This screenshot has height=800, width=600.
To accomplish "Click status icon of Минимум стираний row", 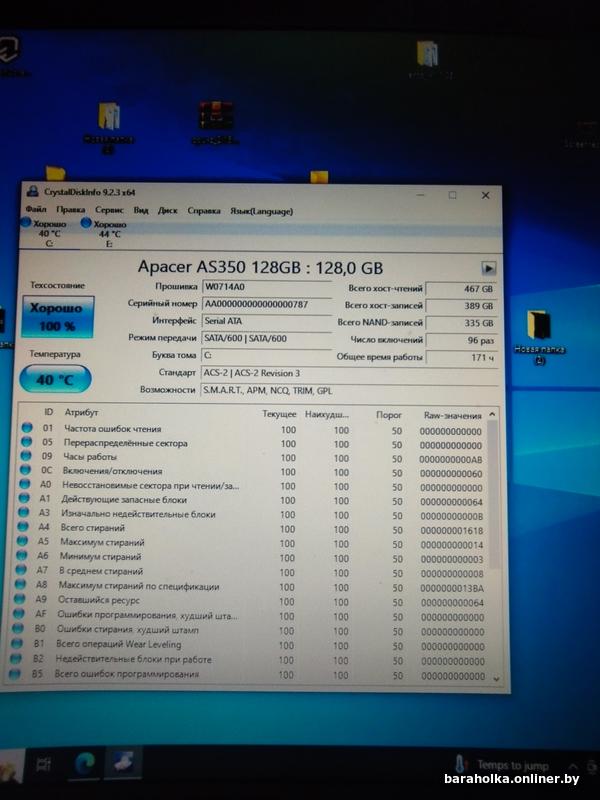I will [x=21, y=555].
